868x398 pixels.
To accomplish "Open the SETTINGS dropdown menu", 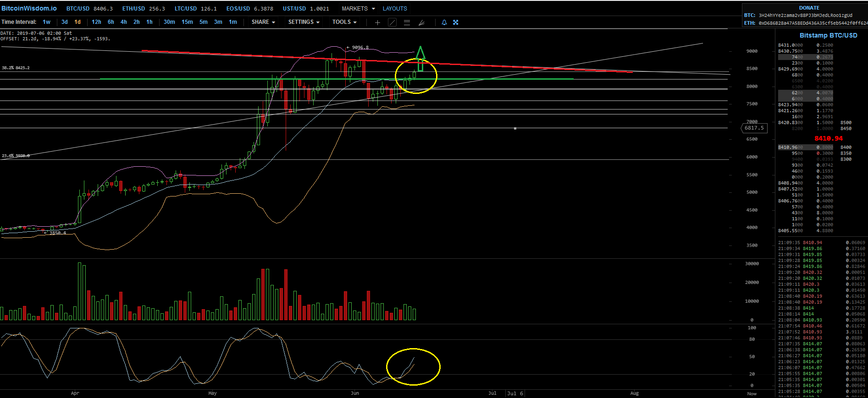I will (x=304, y=22).
